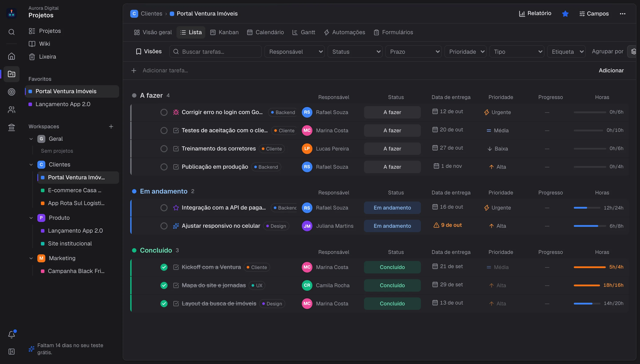The image size is (640, 364).
Task: Click the home icon in left rail
Action: click(12, 56)
